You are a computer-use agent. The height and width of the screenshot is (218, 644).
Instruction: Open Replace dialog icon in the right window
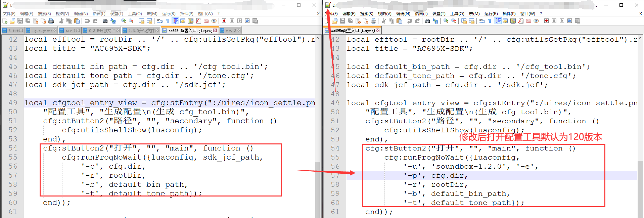point(435,21)
